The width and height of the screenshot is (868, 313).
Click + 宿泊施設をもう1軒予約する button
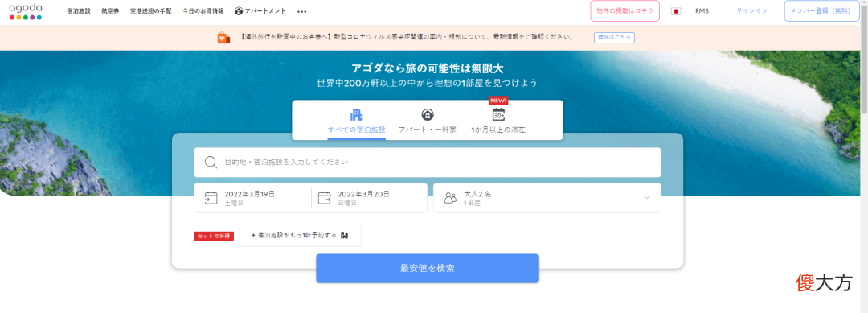(x=300, y=235)
